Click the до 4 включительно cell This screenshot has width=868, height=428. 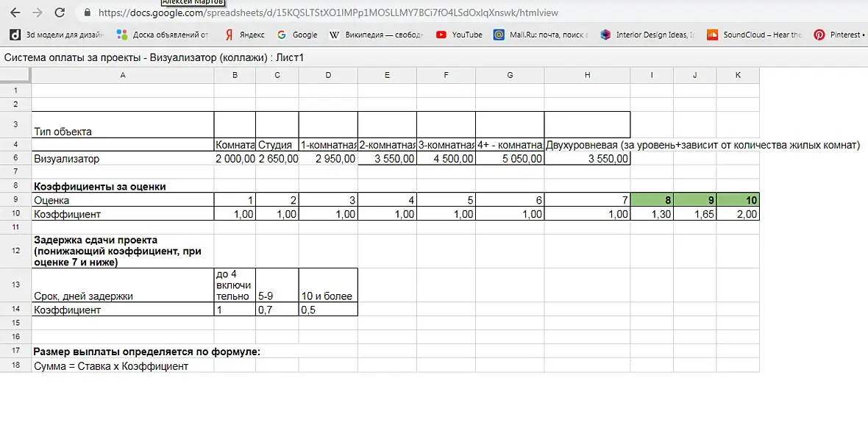click(x=235, y=285)
